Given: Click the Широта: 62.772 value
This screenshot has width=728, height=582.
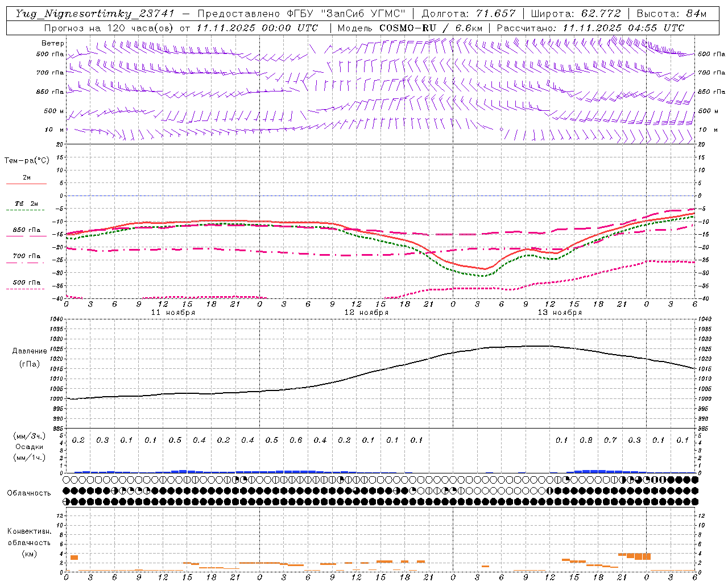Looking at the screenshot, I should (x=576, y=14).
